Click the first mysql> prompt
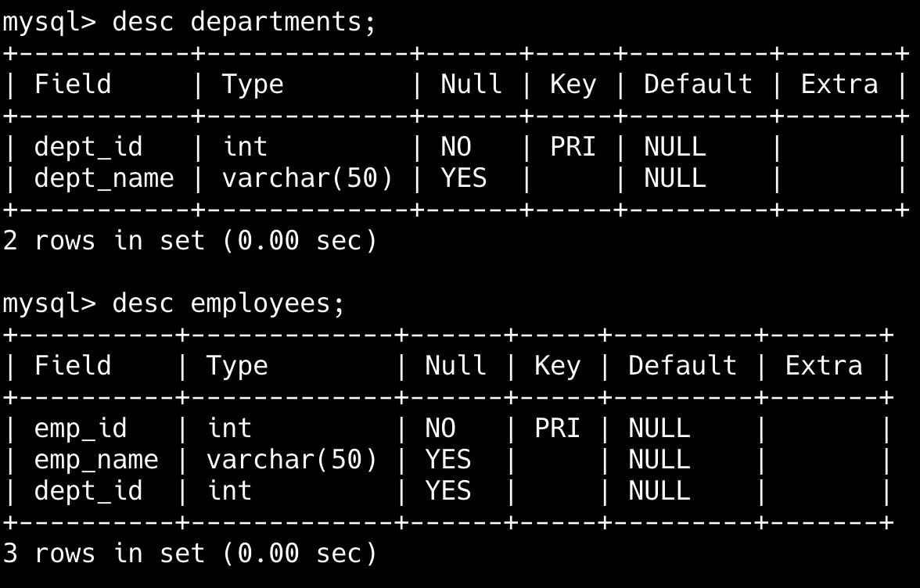Image resolution: width=920 pixels, height=588 pixels. (49, 22)
